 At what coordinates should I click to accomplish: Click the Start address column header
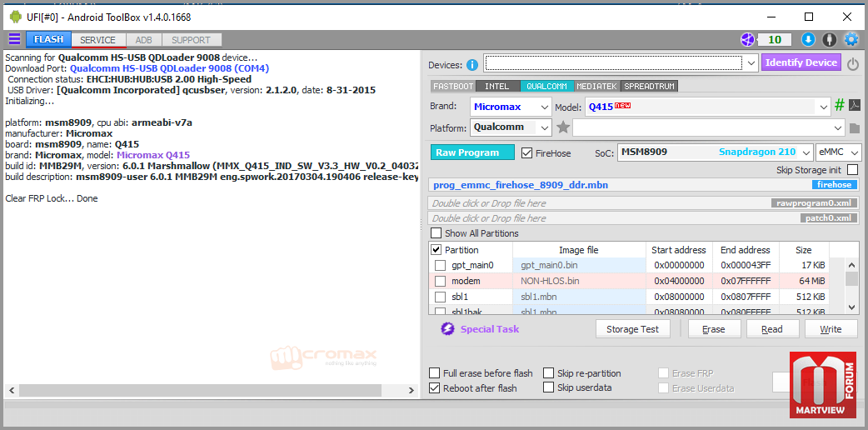[679, 250]
